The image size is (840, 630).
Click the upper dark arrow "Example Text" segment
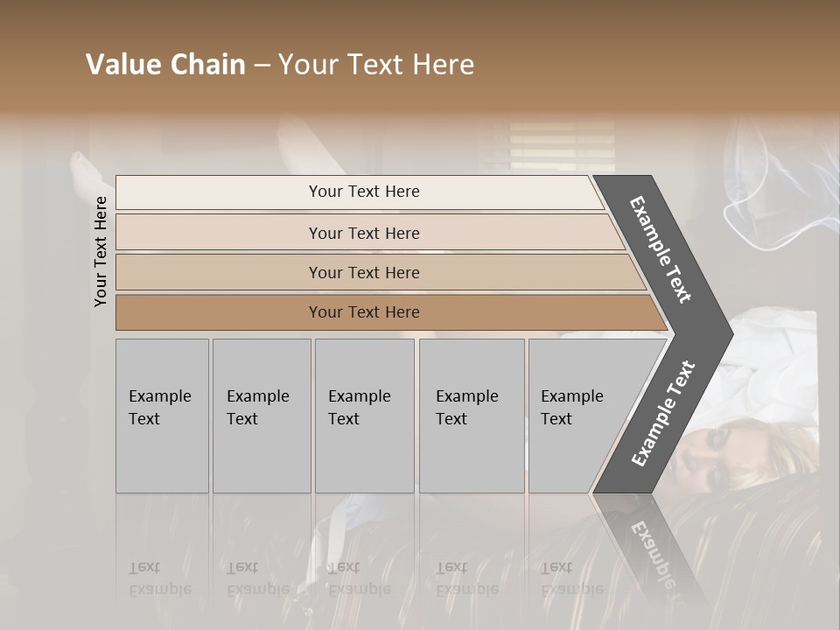[x=662, y=248]
